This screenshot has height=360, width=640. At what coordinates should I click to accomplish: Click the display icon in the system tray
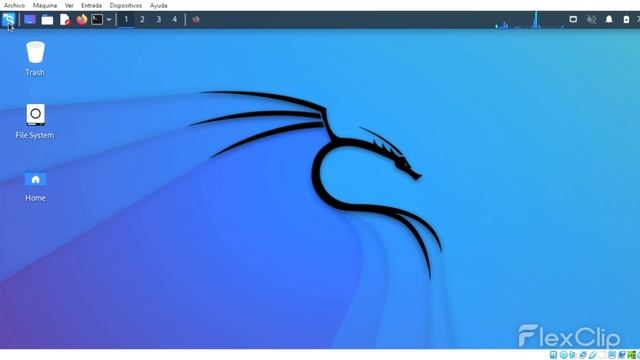pos(573,19)
